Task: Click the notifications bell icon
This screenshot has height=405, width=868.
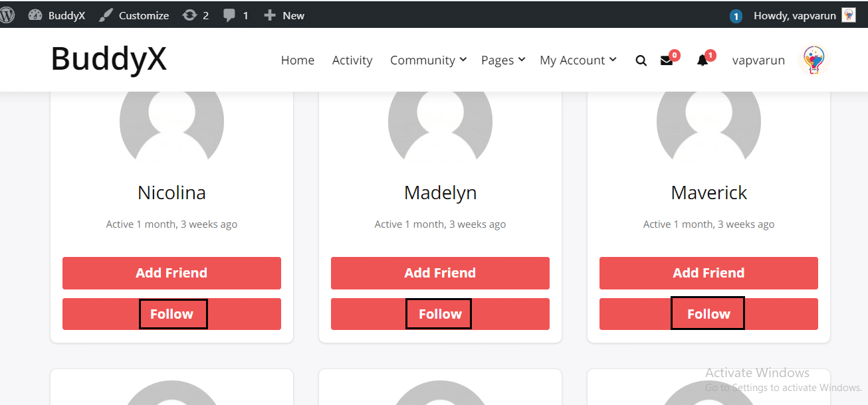Action: click(x=703, y=60)
